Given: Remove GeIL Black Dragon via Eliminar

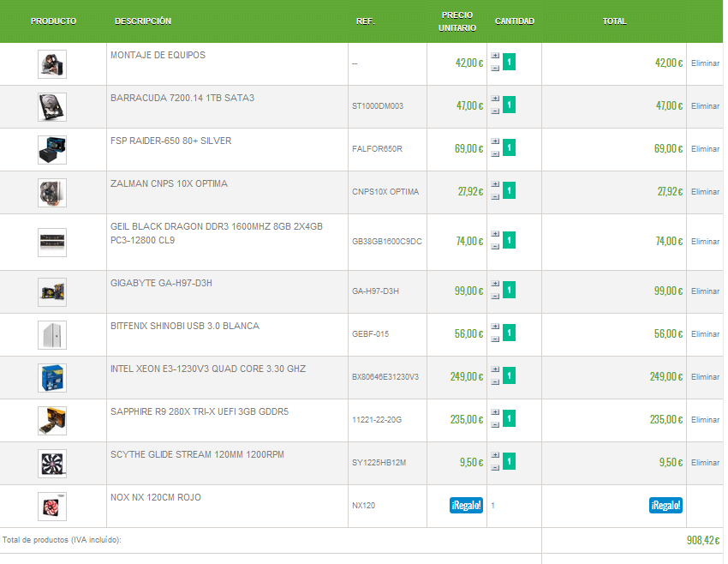Looking at the screenshot, I should [705, 241].
